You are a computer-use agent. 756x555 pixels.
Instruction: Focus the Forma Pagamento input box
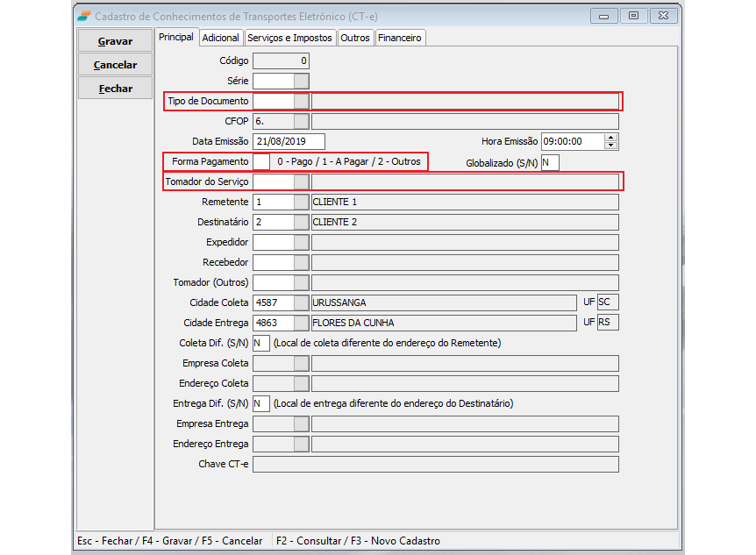pos(260,162)
